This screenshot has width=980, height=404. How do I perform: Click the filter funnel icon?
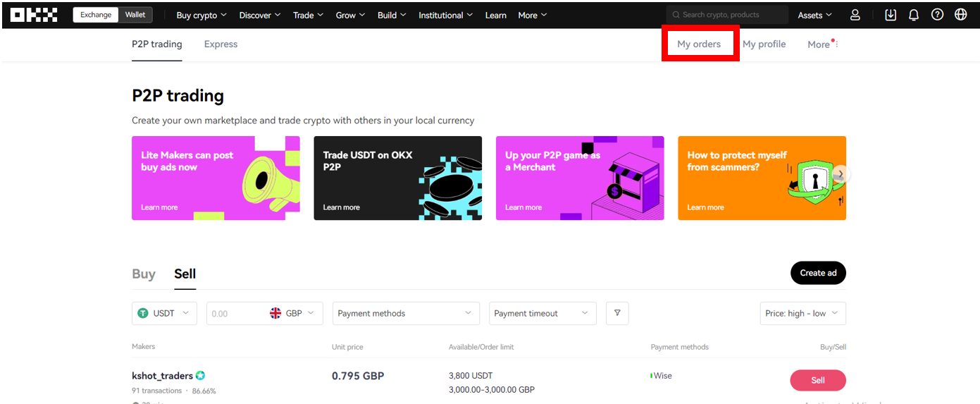click(x=617, y=313)
